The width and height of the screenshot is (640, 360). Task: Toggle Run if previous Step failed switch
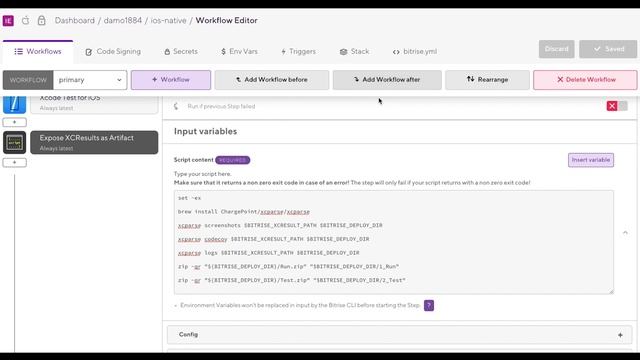click(617, 106)
